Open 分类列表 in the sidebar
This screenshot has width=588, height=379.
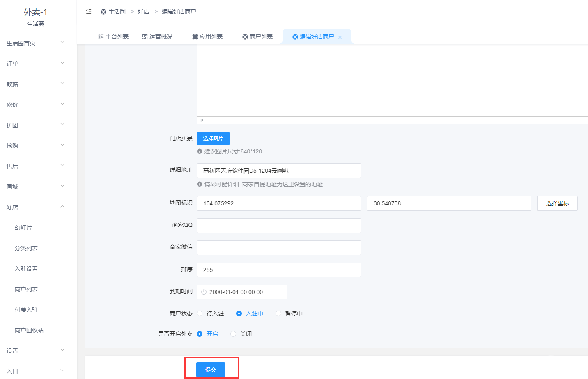coord(26,248)
